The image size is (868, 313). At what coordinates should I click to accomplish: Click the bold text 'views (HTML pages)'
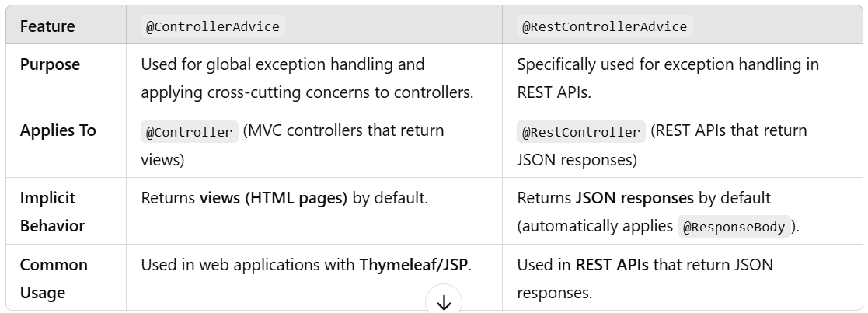click(x=274, y=198)
